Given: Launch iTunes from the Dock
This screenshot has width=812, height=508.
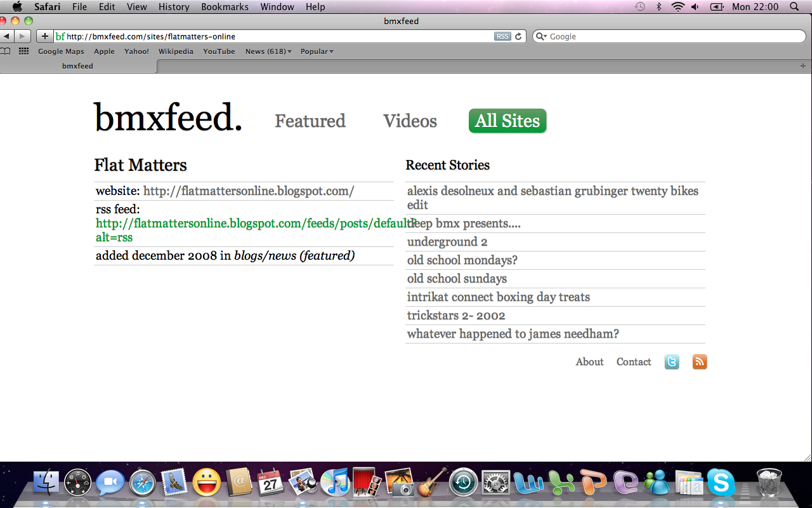Looking at the screenshot, I should [x=335, y=483].
